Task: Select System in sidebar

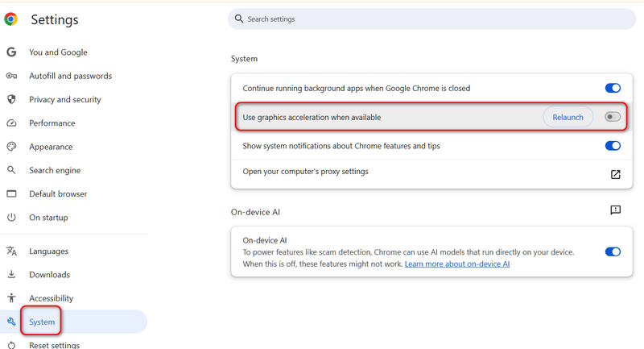Action: (42, 322)
